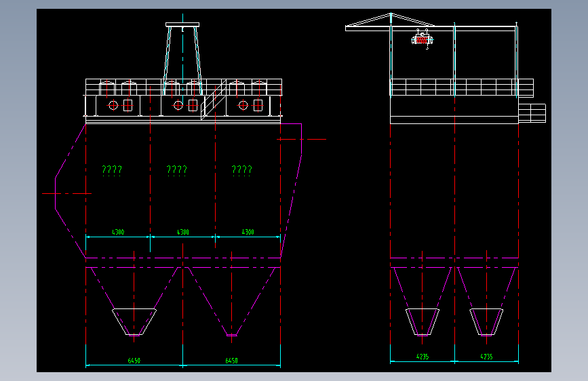Select the right "6450" dimension under hoppers

231,361
